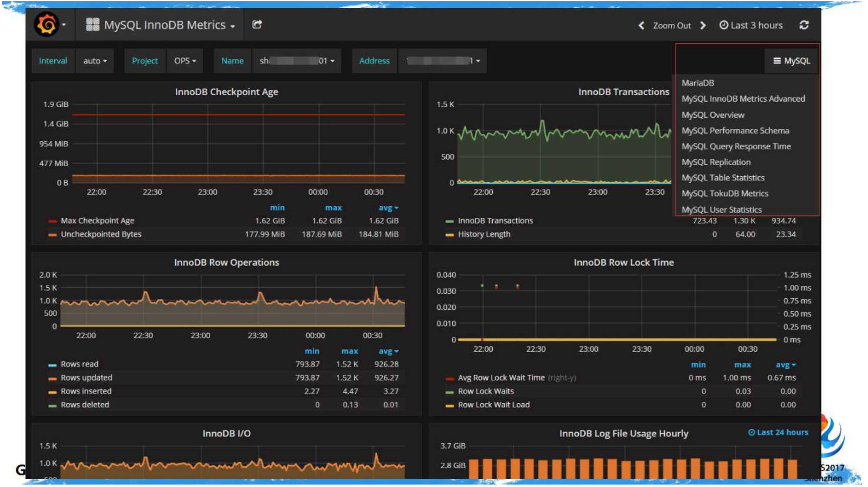This screenshot has width=868, height=487.
Task: Open InnoDB Checkpoint Age panel title menu
Action: 226,92
